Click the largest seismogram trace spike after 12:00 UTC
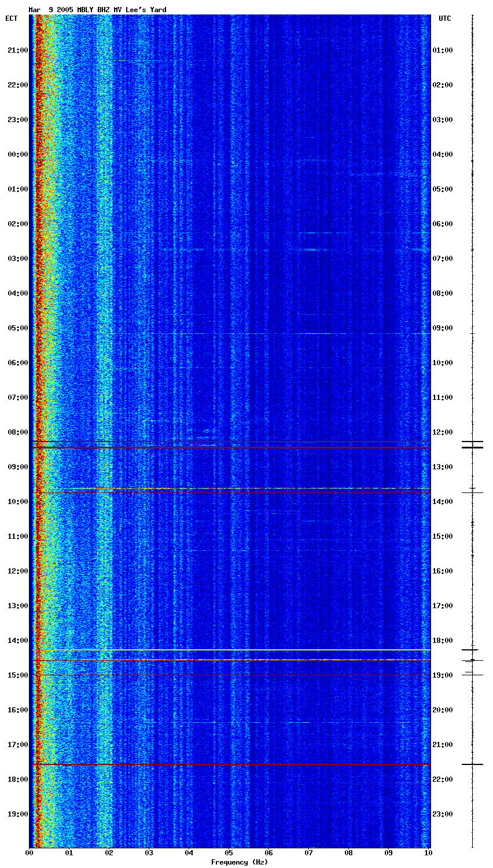 [x=472, y=447]
